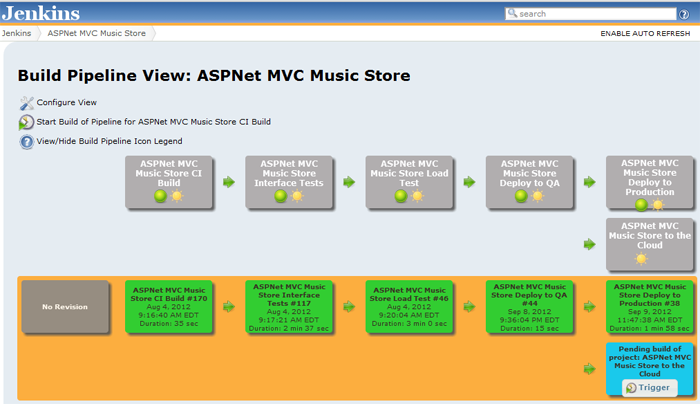
Task: Open CI Build #170 build card
Action: click(x=169, y=307)
